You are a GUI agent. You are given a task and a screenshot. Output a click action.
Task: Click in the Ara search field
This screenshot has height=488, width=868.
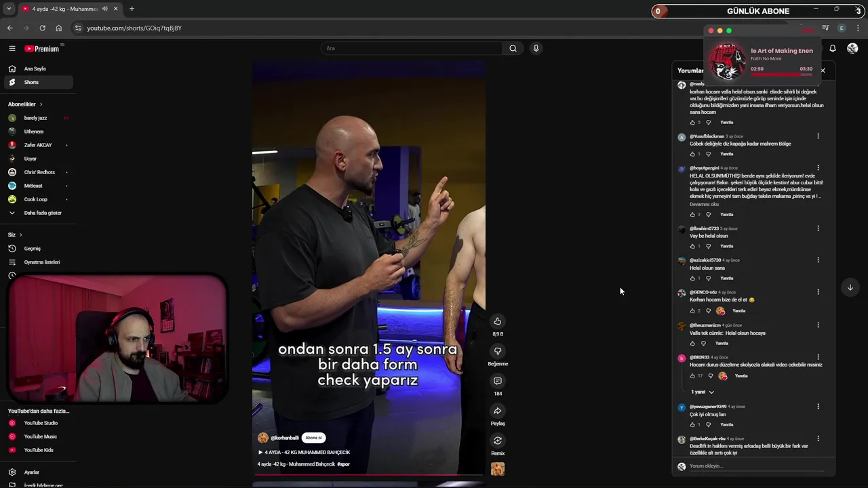click(x=412, y=48)
